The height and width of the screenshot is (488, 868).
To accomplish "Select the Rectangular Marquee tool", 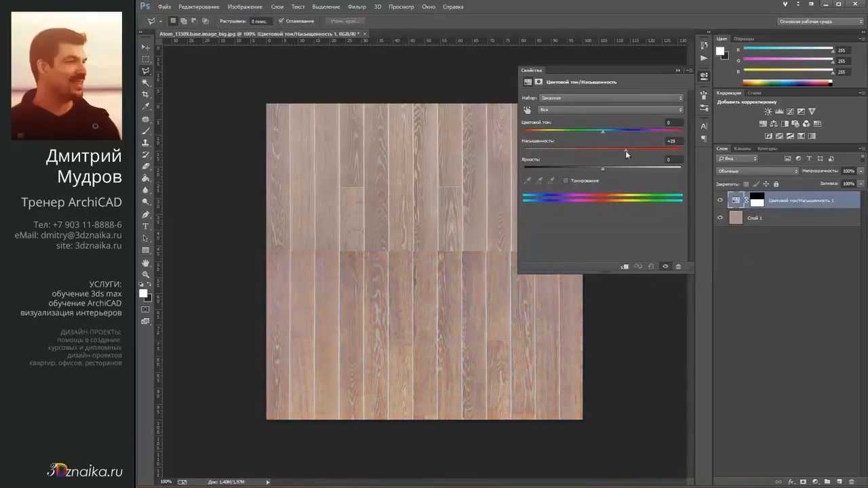I will click(x=146, y=59).
